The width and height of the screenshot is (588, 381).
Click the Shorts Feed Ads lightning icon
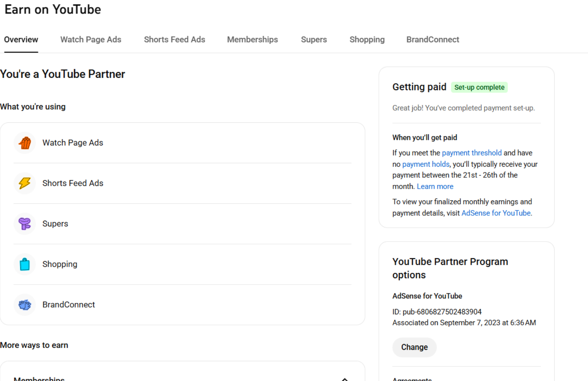[25, 183]
